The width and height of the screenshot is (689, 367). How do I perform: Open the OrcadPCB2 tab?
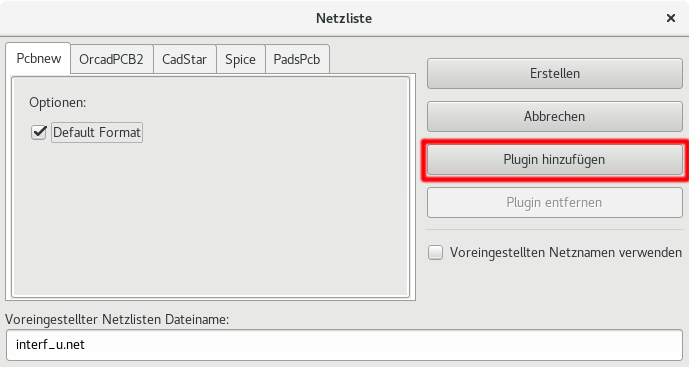pos(111,59)
